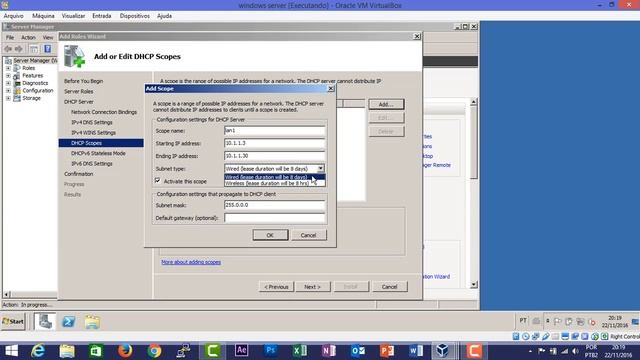Viewport: 640px width, 360px height.
Task: Open Server Manager icon in guest taskbar
Action: pyautogui.click(x=45, y=322)
